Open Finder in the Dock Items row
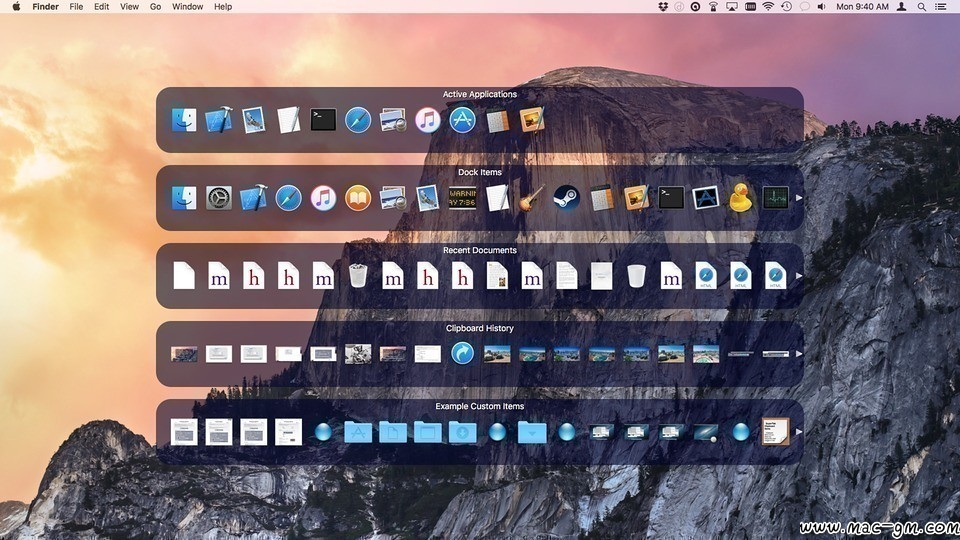The image size is (960, 540). (x=184, y=198)
